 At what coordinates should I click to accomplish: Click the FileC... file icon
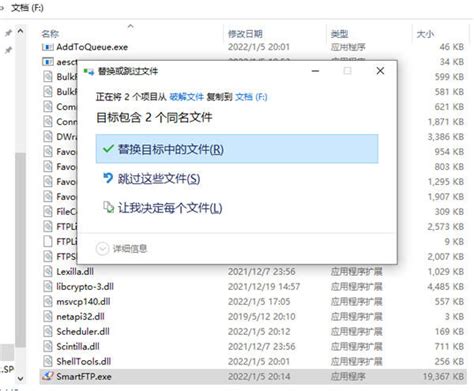(48, 211)
